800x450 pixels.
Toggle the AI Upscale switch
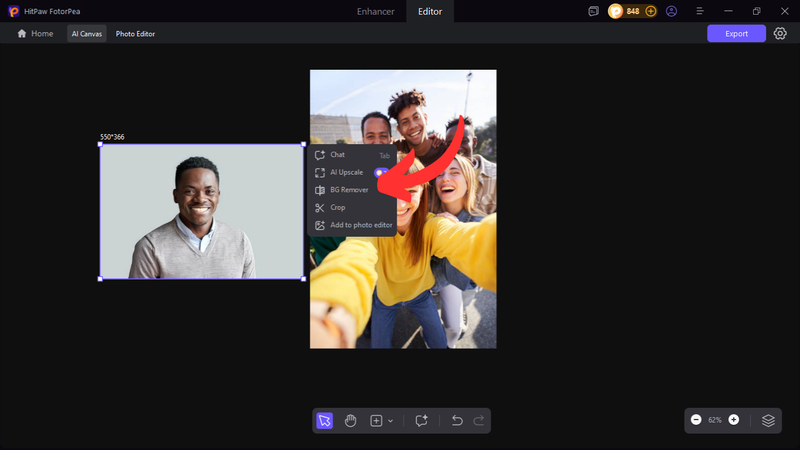coord(381,172)
